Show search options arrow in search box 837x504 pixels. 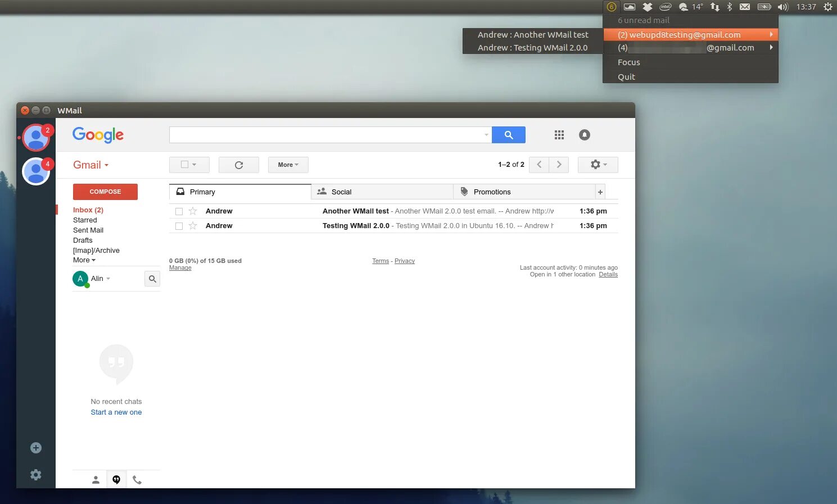click(x=486, y=135)
